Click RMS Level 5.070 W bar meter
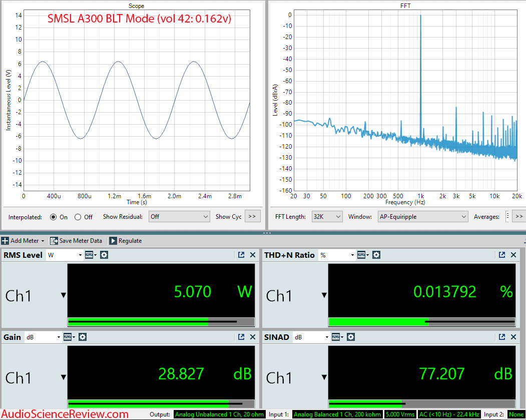The height and width of the screenshot is (420, 526). click(161, 322)
